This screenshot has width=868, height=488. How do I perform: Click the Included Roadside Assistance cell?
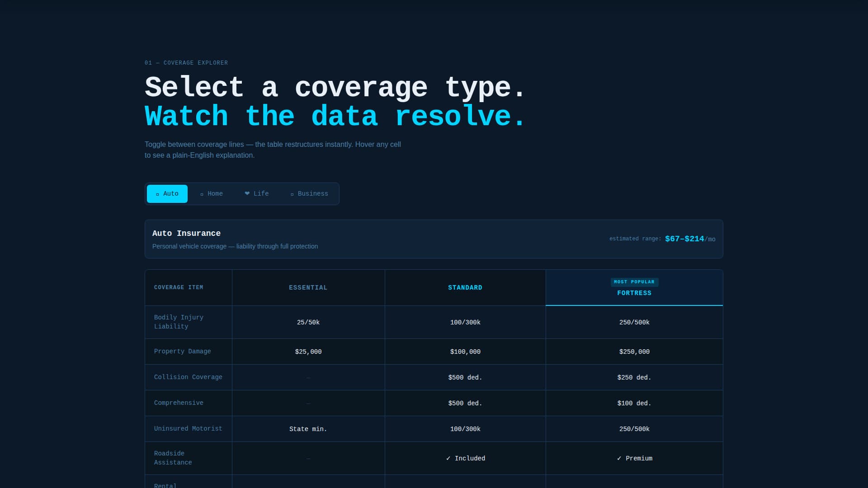pos(465,459)
